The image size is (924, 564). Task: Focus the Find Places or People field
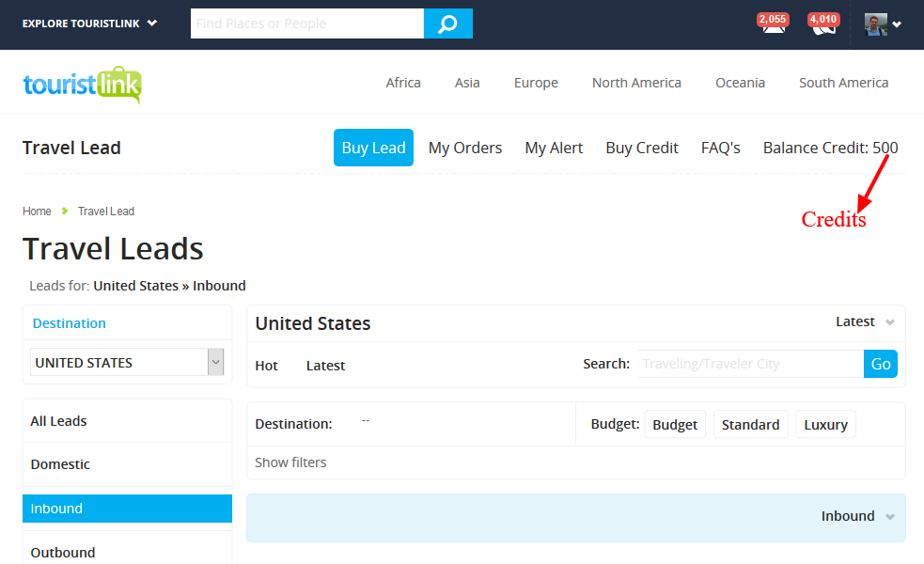[307, 23]
